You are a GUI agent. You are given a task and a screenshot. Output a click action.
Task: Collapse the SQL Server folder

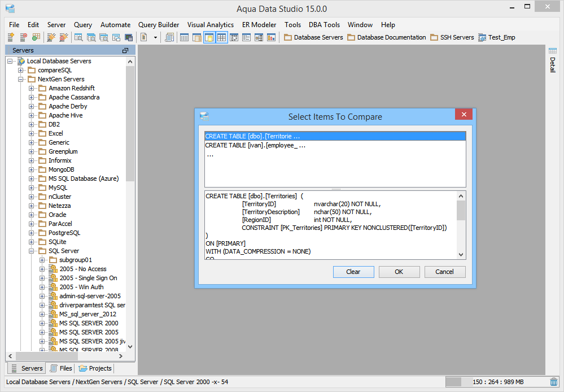(x=32, y=251)
